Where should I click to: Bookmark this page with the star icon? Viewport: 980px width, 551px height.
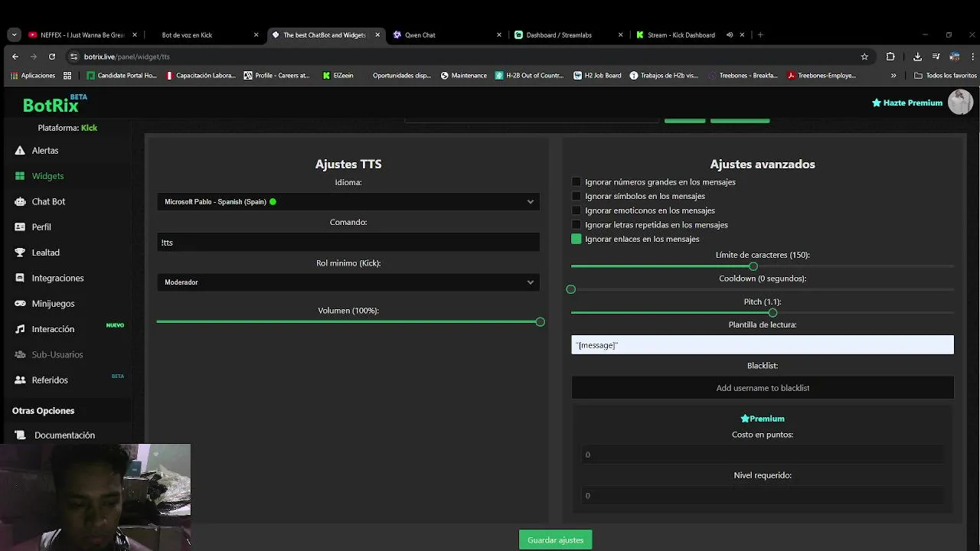(864, 57)
